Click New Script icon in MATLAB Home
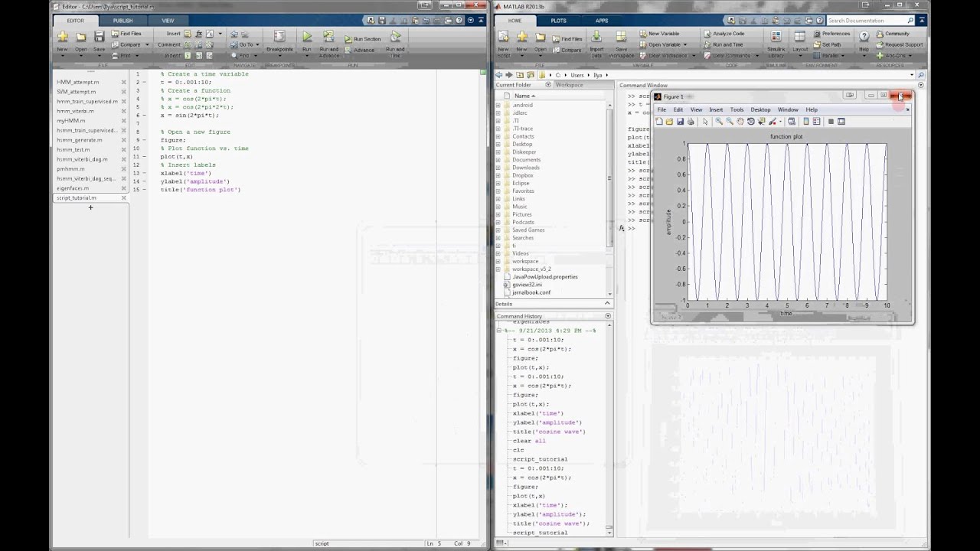Screen dimensions: 980x551 coord(503,37)
